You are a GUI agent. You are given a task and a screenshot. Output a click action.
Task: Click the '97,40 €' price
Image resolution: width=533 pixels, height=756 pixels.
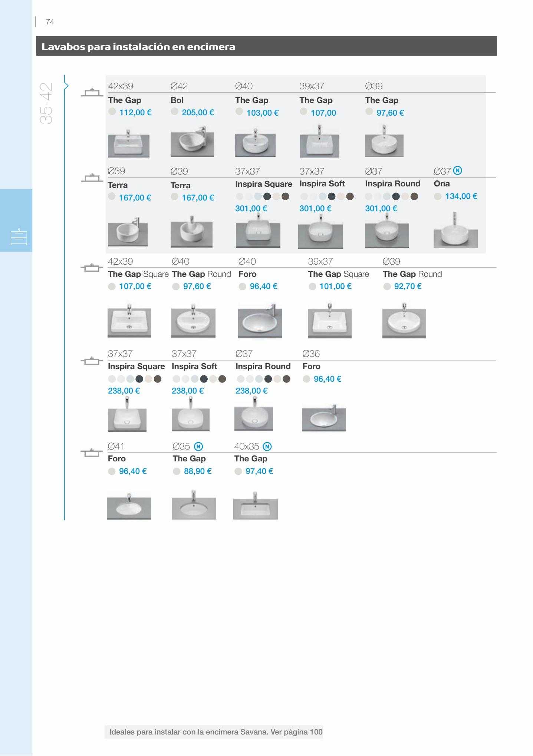(259, 471)
